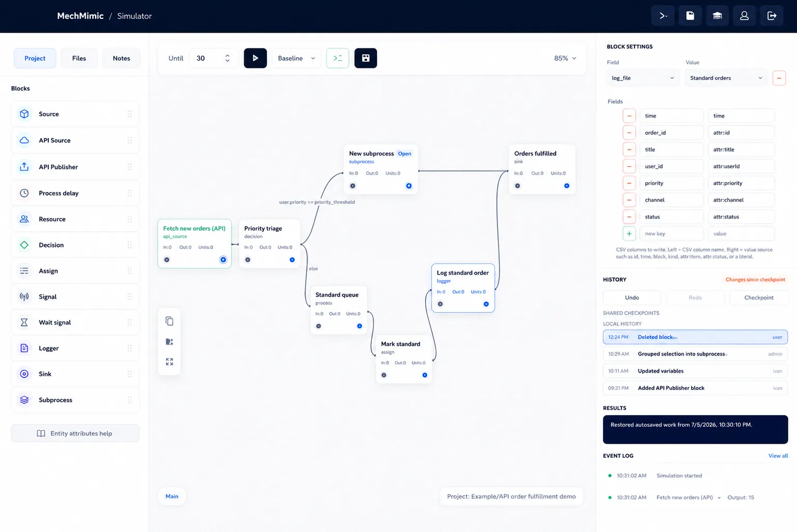
Task: Open the terminal console icon in header
Action: [x=663, y=16]
